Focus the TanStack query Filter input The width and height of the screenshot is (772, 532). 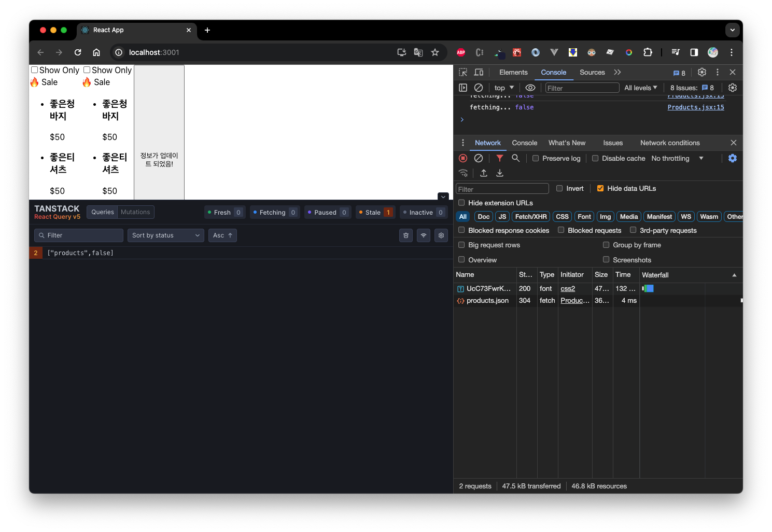pos(79,235)
